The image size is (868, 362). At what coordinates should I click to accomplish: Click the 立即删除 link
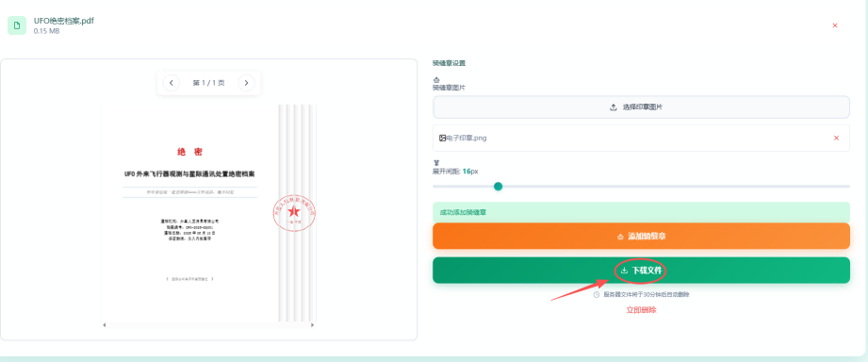pyautogui.click(x=641, y=310)
